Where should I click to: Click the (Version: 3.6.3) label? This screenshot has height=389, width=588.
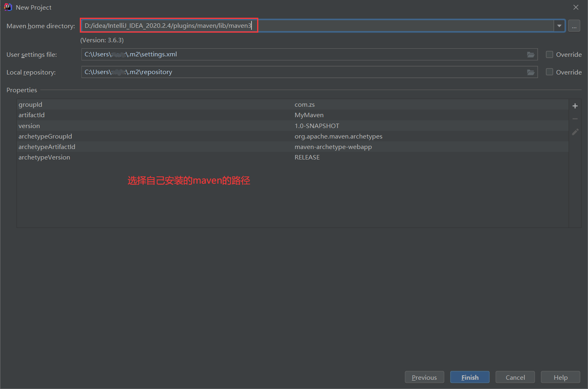102,40
